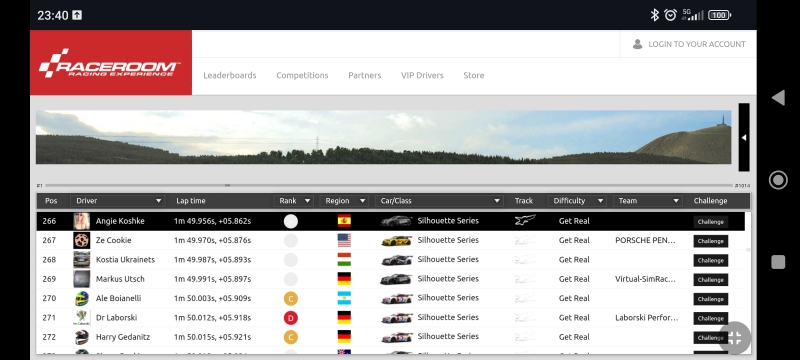Viewport: 800px width, 360px height.
Task: Click Ale Boianelli's C rank badge
Action: 291,299
